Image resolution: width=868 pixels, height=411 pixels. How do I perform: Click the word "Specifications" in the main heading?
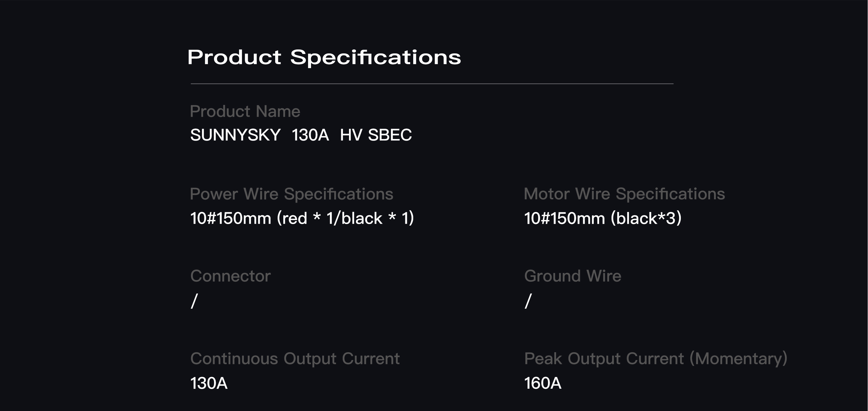coord(375,57)
